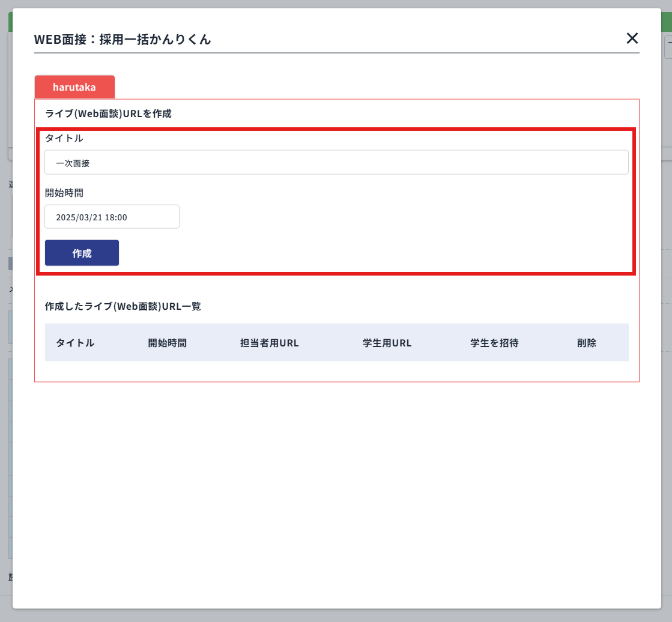Click the ライブ(Web面談)URLを作成 heading

(x=108, y=113)
